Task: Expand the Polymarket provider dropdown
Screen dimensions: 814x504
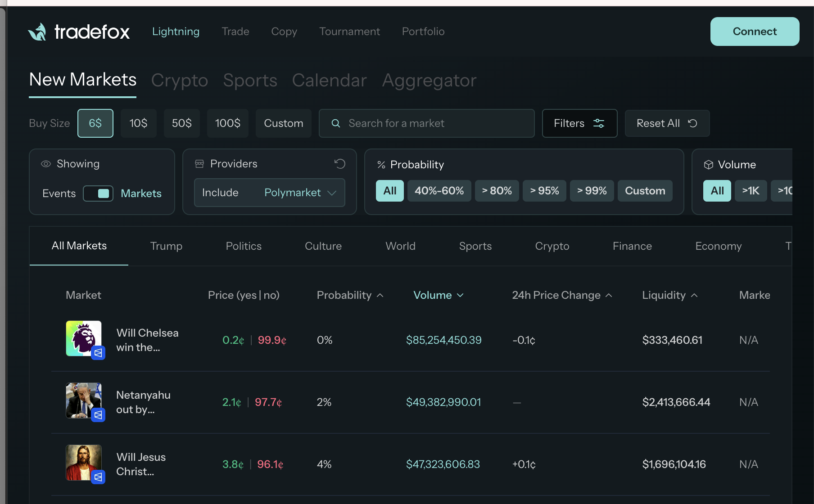Action: 332,193
